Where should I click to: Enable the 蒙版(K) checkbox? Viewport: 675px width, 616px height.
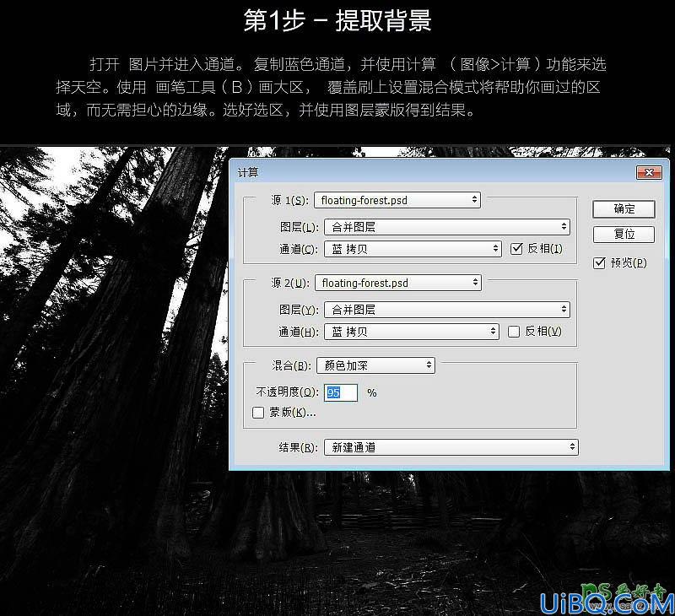258,413
